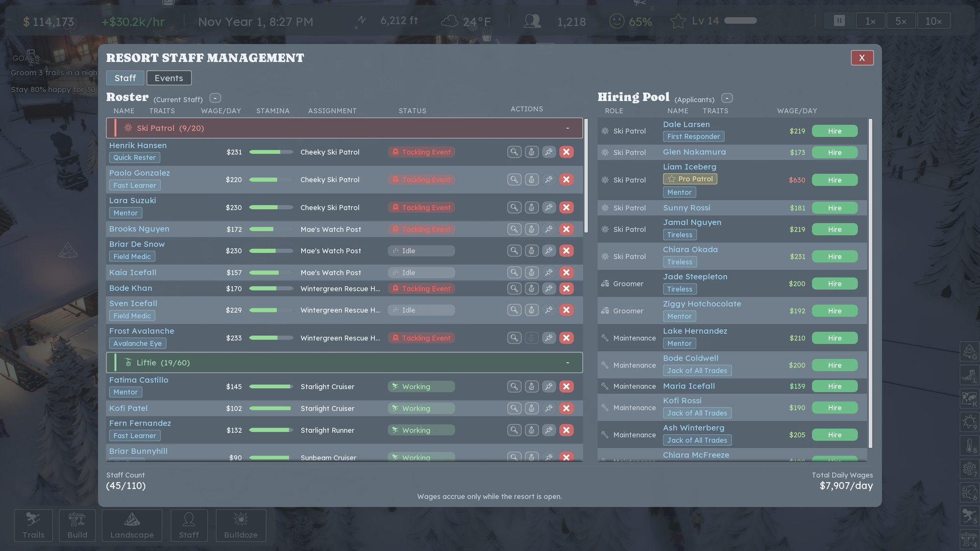Click the pin icon for Lara Suzuki
The width and height of the screenshot is (980, 551).
click(549, 208)
